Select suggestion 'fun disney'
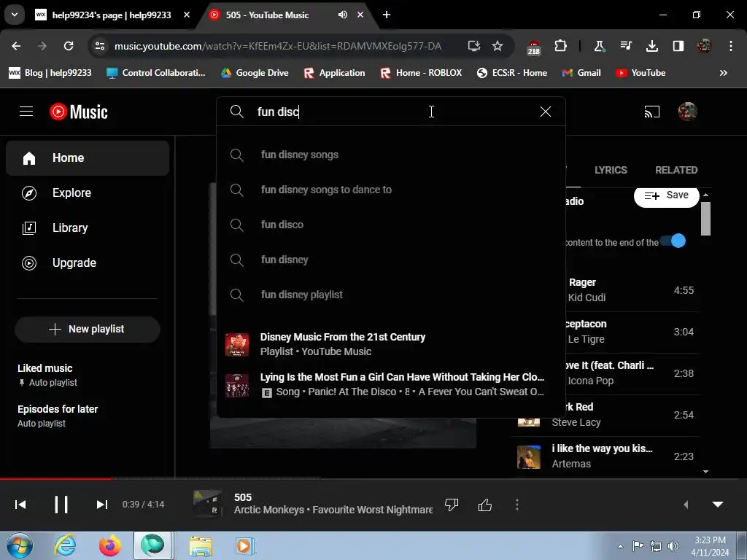The height and width of the screenshot is (560, 747). pyautogui.click(x=391, y=260)
